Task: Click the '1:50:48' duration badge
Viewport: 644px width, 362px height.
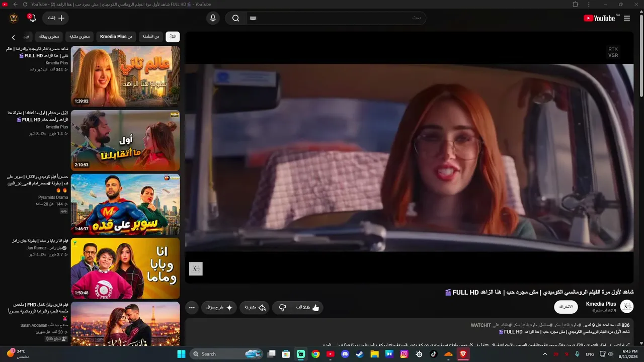Action: click(82, 293)
